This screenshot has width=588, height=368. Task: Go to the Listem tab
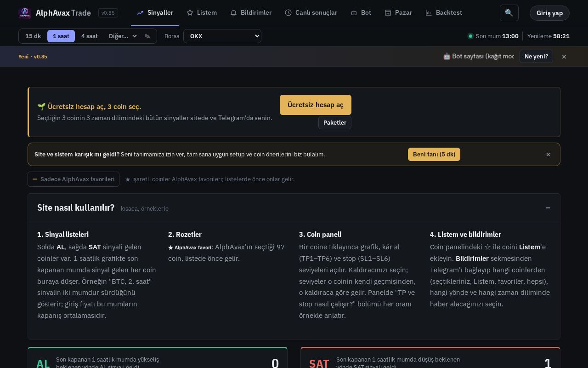pos(202,13)
